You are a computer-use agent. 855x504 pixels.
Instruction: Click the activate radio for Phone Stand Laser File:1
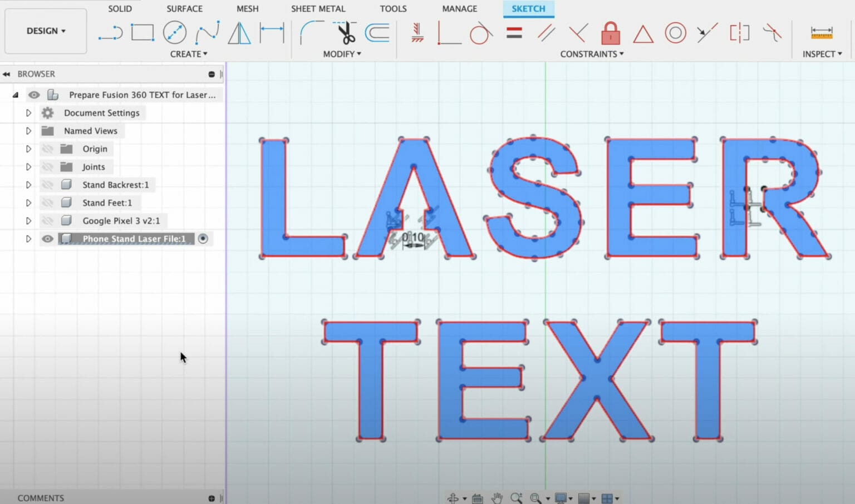(203, 238)
